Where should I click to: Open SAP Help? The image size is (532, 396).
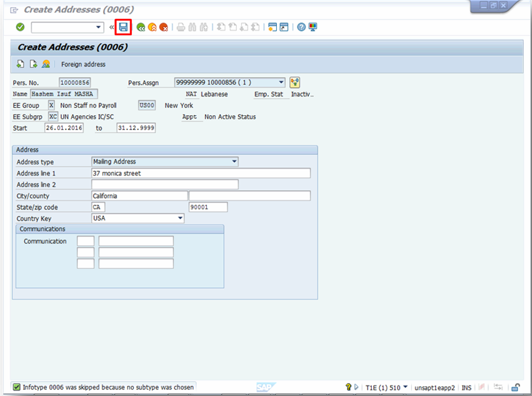pos(302,27)
